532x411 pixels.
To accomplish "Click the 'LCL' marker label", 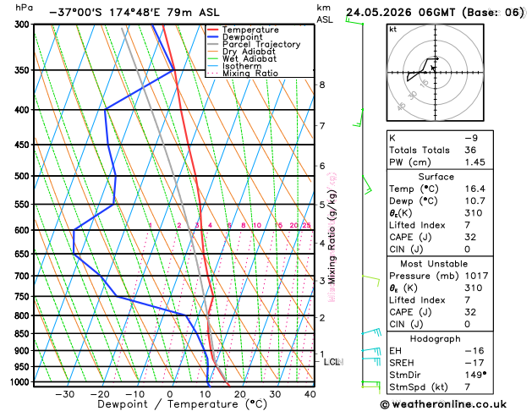I will click(x=333, y=362).
